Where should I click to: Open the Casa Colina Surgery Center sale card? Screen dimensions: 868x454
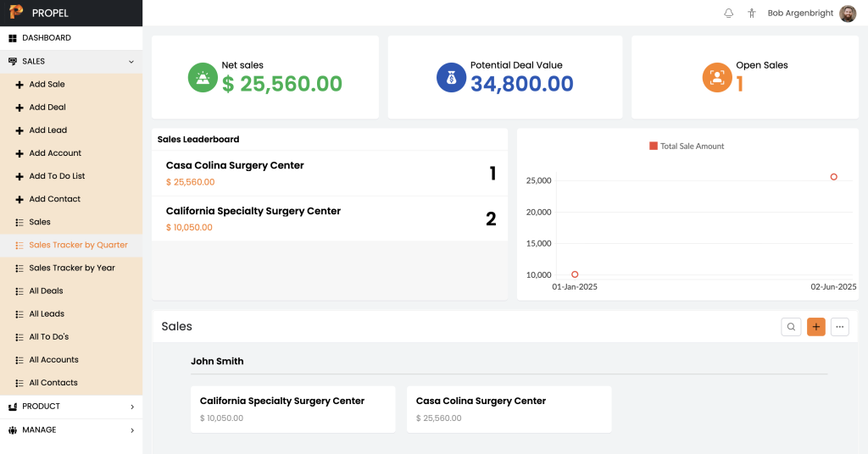(509, 409)
